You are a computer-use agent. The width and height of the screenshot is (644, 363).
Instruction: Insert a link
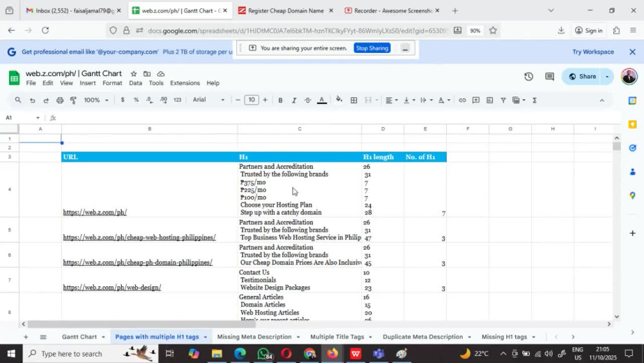462,100
